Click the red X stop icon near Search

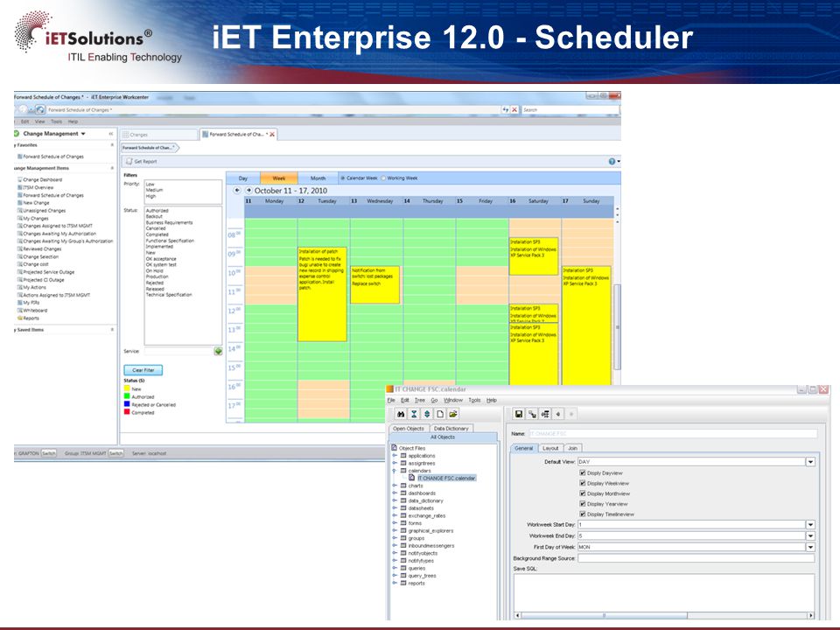tap(514, 109)
